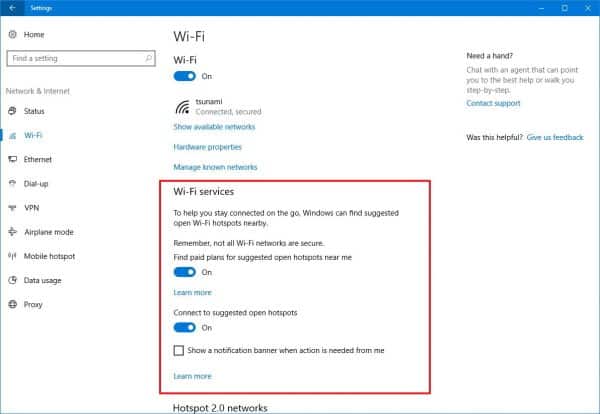
Task: Toggle Connect to suggested open hotspots
Action: coord(185,327)
